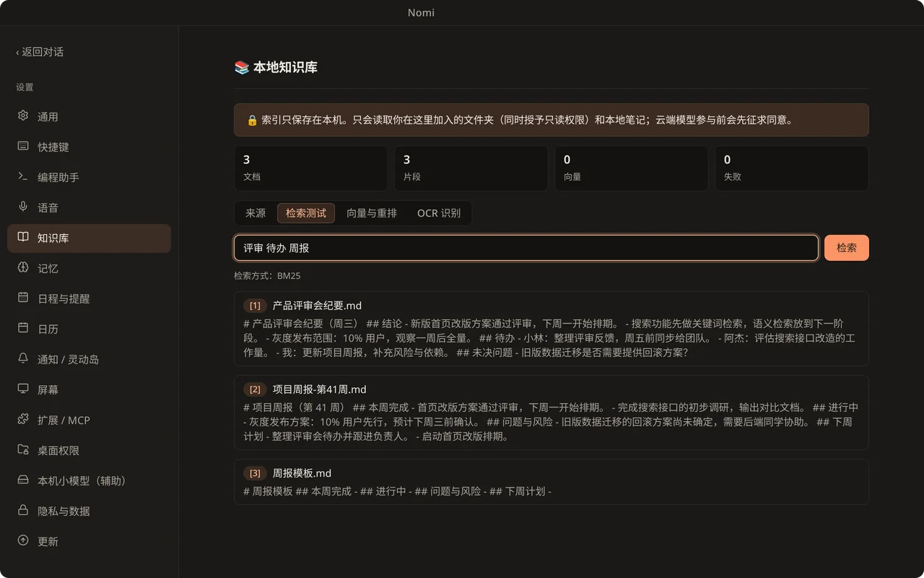Open the 编程助手 terminal icon
924x578 pixels.
[23, 177]
